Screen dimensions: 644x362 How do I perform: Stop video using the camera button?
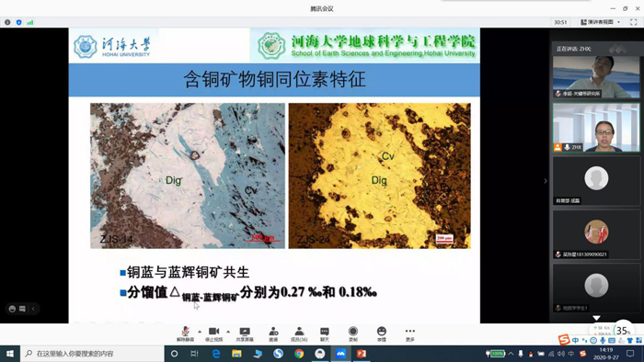point(213,334)
